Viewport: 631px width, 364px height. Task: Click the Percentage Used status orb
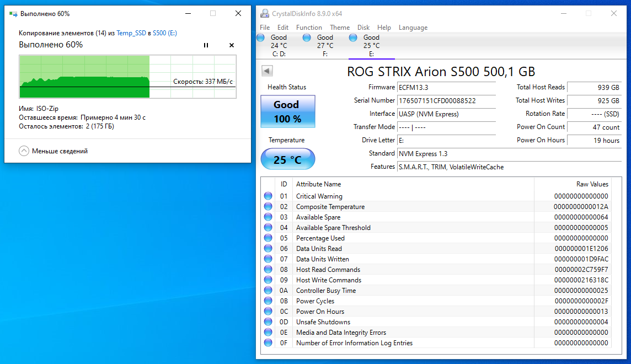coord(268,238)
